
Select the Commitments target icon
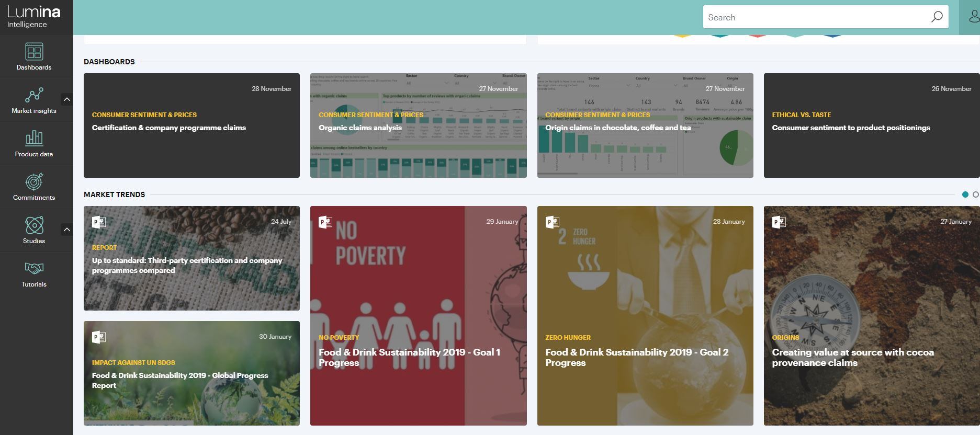coord(34,182)
